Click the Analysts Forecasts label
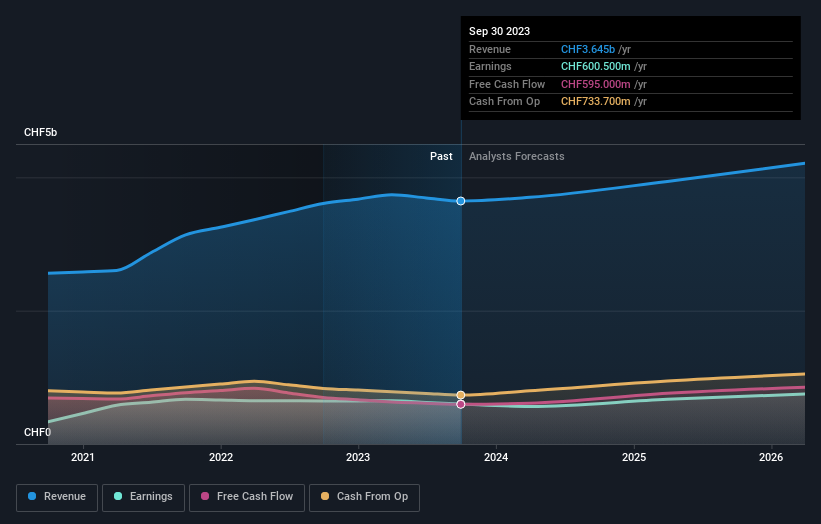821x524 pixels. tap(517, 157)
